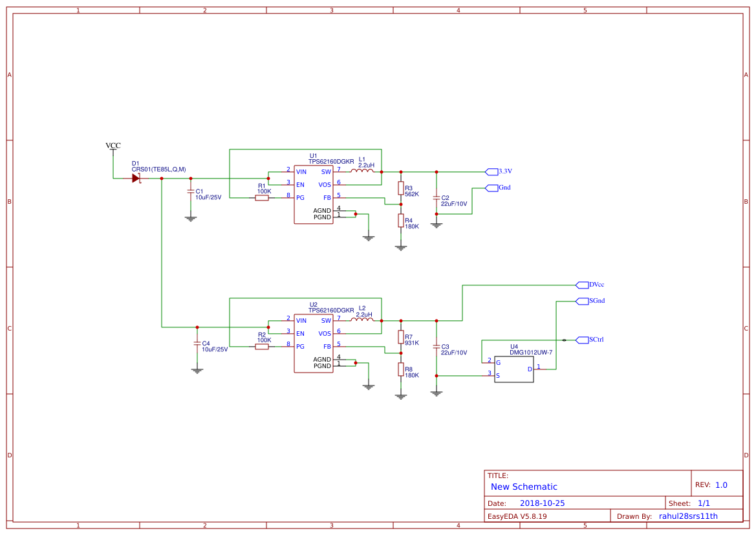Click the 'Drawn By:' label
This screenshot has width=756, height=535.
click(634, 517)
